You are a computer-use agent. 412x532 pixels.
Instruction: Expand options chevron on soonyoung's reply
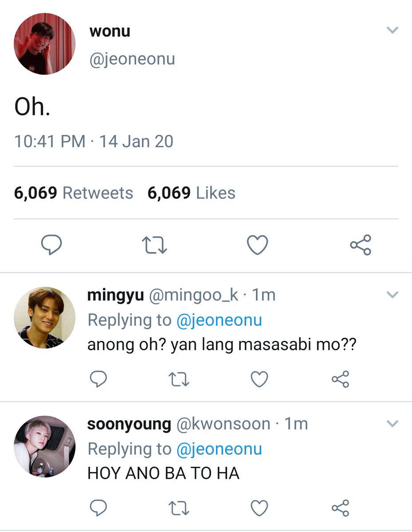[x=392, y=424]
